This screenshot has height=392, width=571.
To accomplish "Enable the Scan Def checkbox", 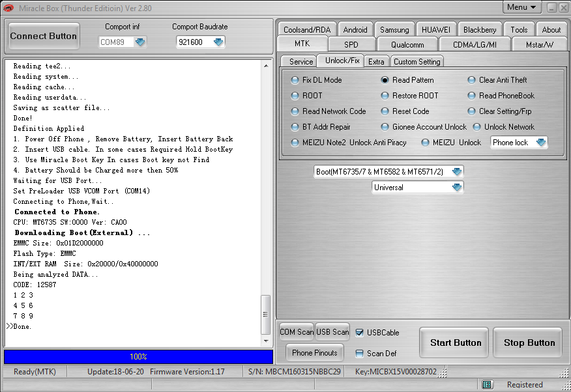I will tap(359, 354).
